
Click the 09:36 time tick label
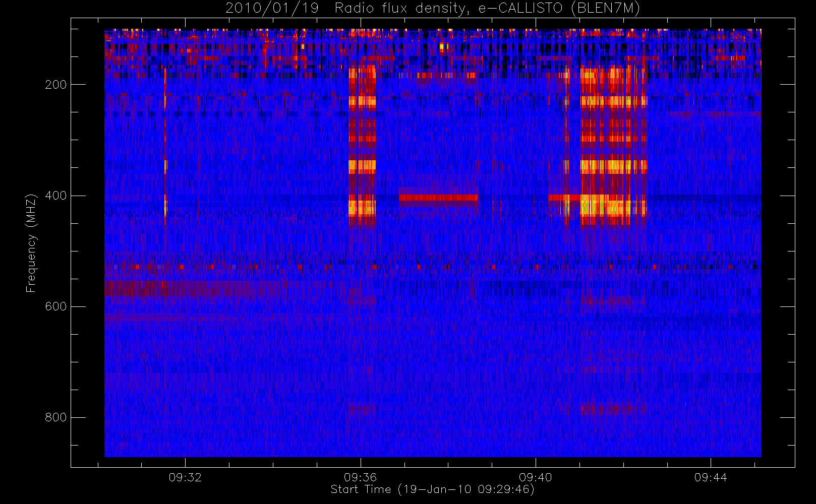[x=360, y=477]
